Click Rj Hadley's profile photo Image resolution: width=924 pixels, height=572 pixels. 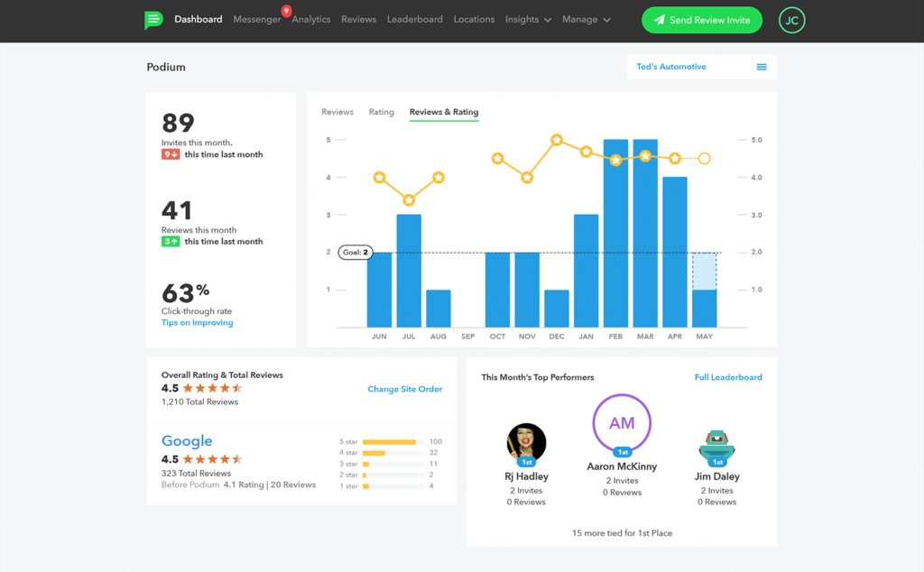[527, 444]
